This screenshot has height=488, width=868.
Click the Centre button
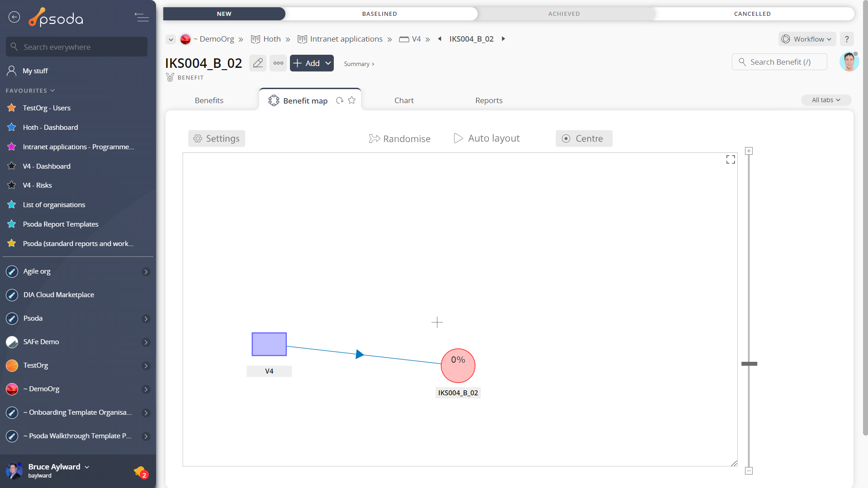[x=583, y=138]
